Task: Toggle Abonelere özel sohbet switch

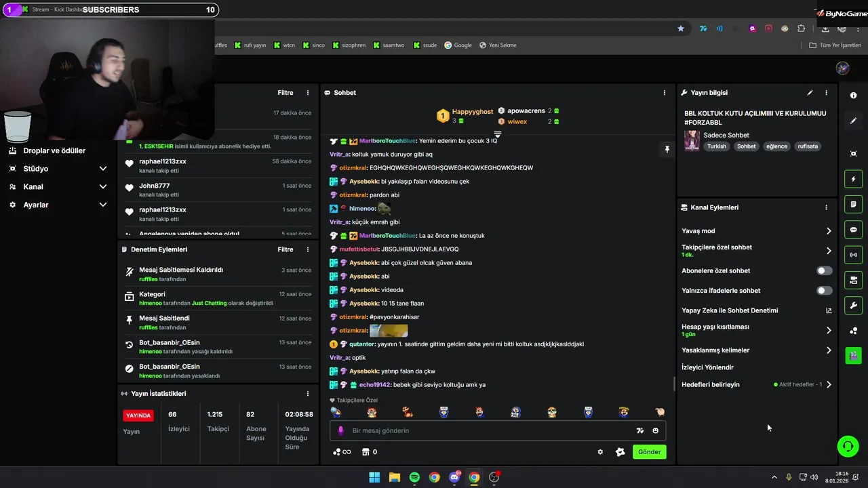Action: click(824, 270)
